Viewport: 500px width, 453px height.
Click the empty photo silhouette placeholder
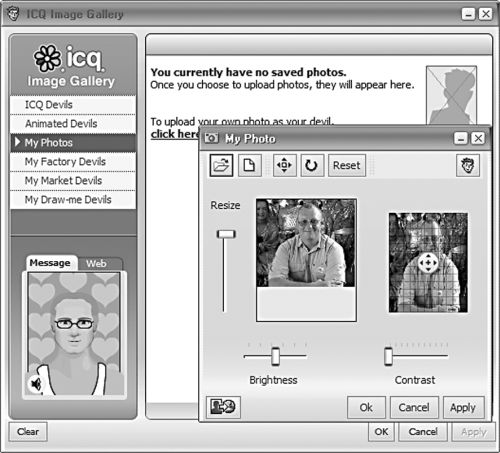[451, 96]
